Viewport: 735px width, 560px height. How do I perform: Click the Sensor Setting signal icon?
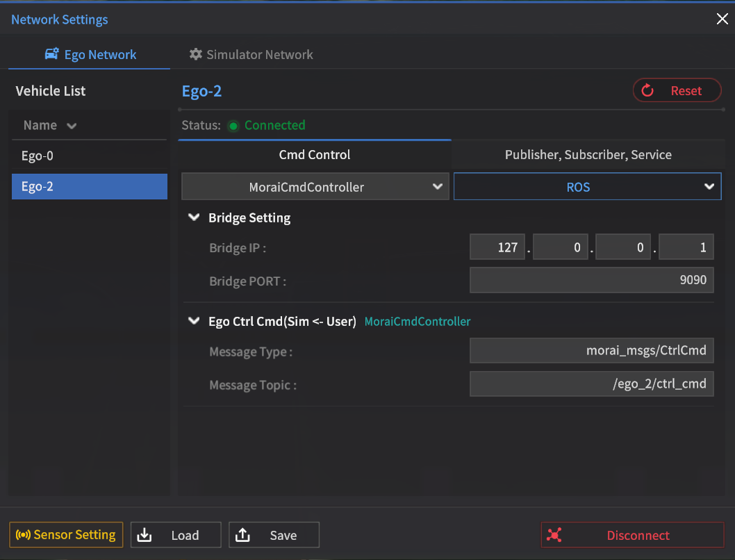[x=23, y=535]
